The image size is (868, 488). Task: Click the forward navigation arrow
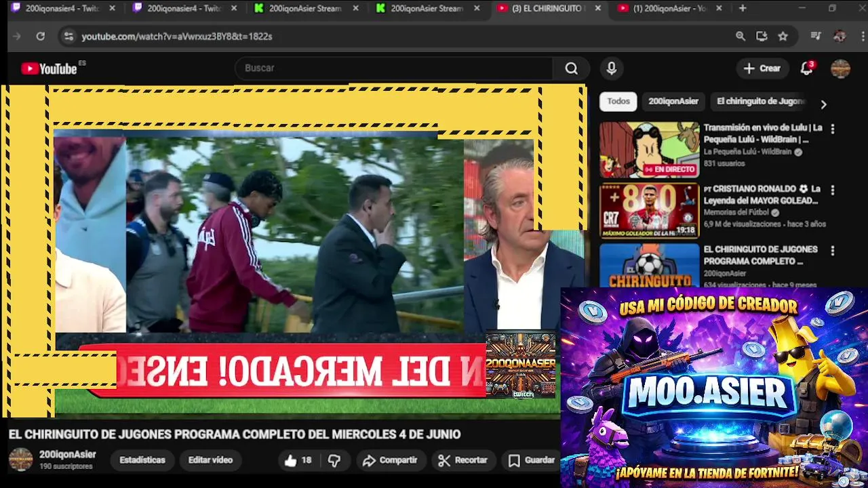pos(17,37)
